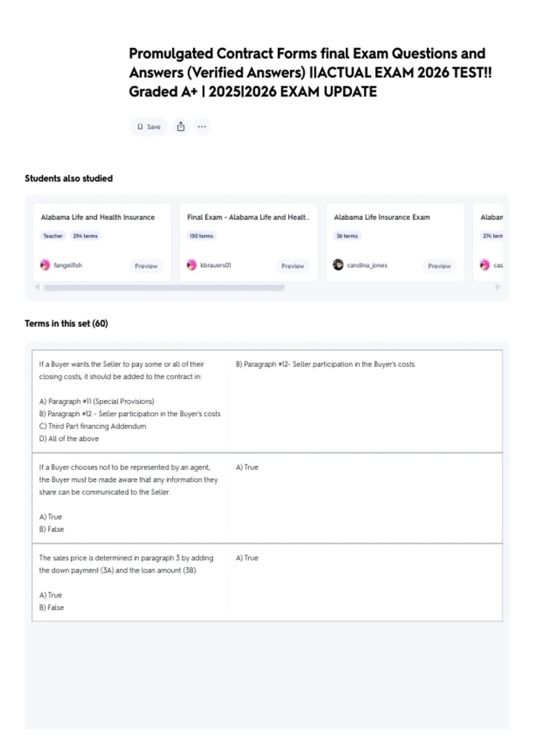Image resolution: width=534 pixels, height=756 pixels.
Task: Click the Teacher badge on first card
Action: click(53, 236)
